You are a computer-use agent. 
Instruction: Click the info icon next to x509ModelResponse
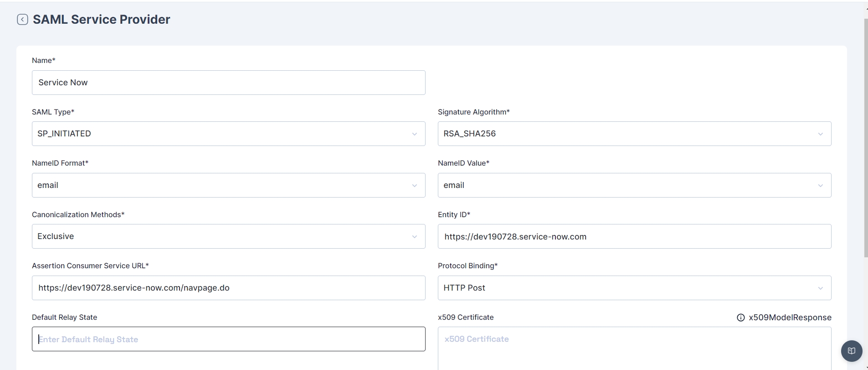coord(741,318)
